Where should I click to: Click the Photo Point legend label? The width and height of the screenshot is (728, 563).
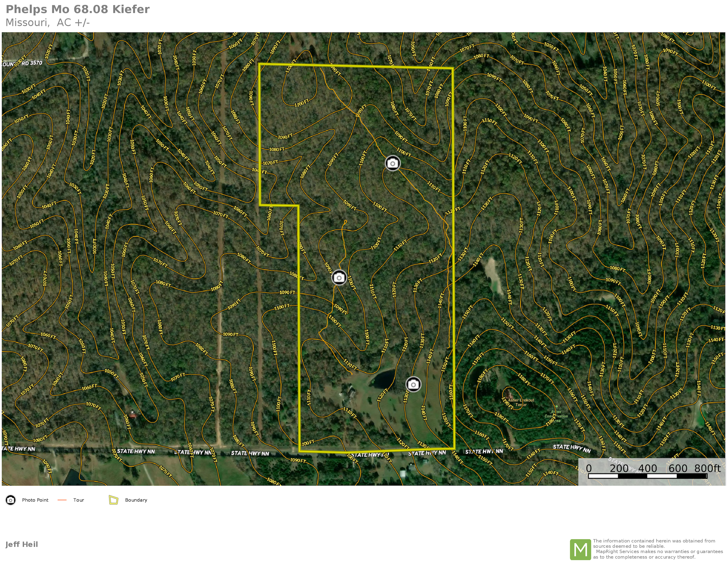[35, 500]
